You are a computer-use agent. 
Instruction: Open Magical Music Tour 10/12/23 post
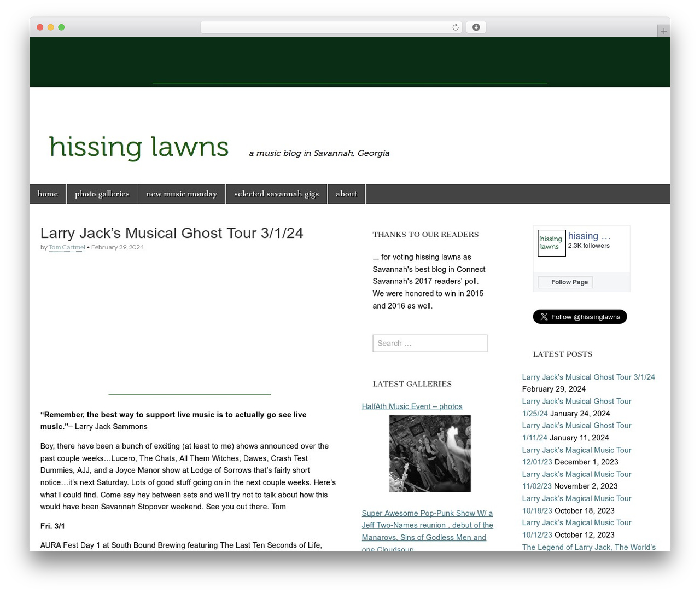pos(576,528)
